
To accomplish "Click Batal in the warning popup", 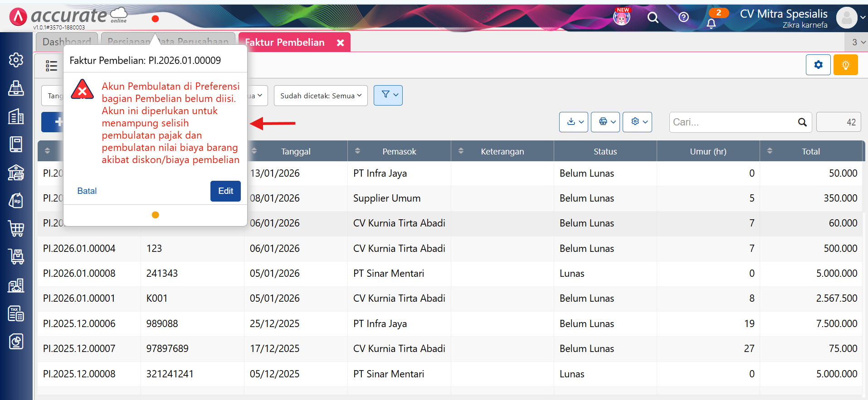I will click(x=87, y=191).
